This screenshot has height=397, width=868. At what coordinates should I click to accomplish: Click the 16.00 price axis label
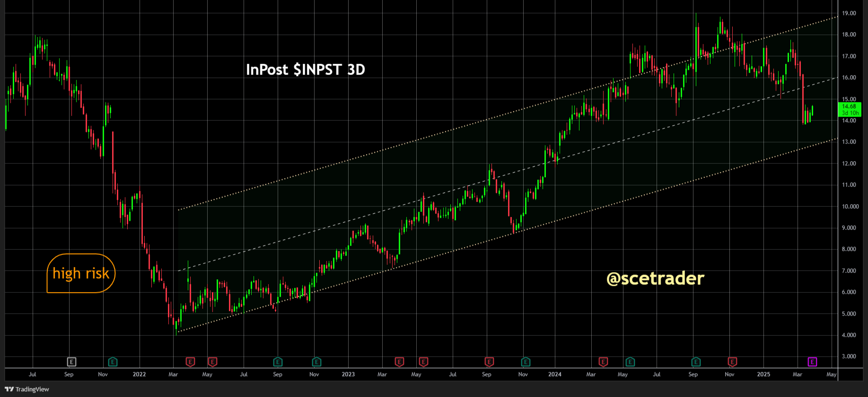coord(849,78)
